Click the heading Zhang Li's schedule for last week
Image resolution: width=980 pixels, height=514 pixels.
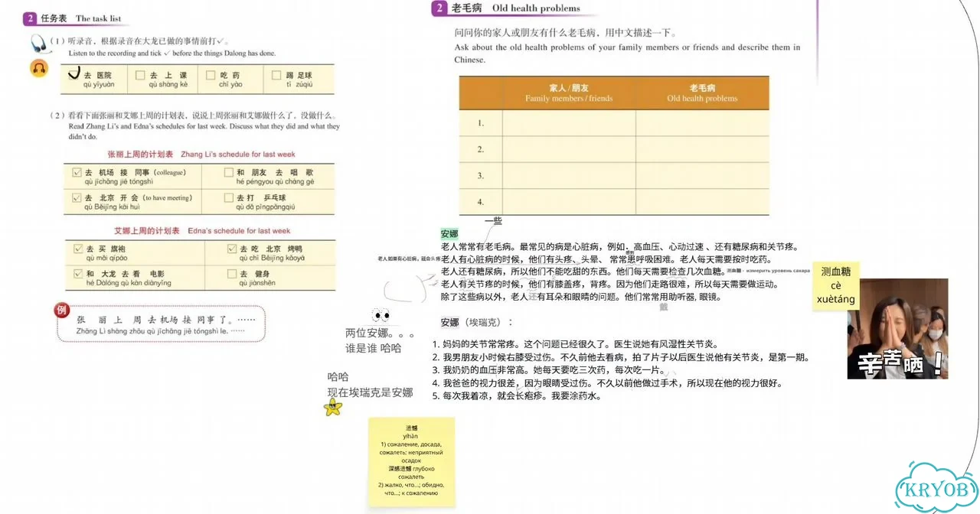point(202,155)
